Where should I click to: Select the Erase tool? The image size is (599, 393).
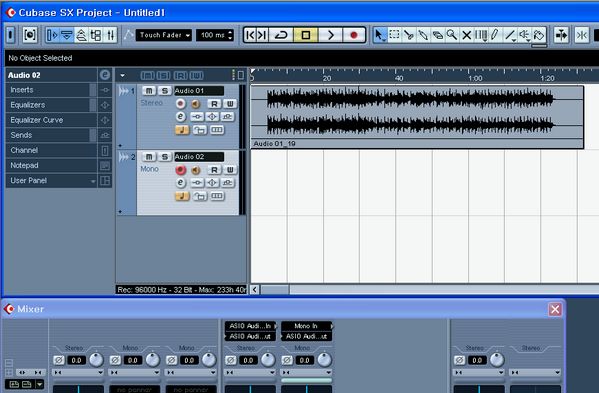pyautogui.click(x=437, y=35)
